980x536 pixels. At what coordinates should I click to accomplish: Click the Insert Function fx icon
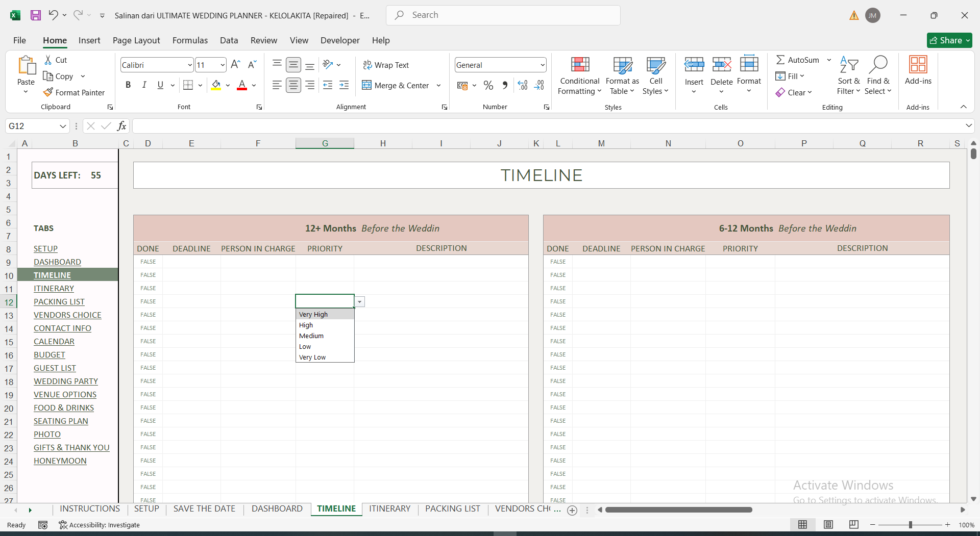click(x=122, y=126)
